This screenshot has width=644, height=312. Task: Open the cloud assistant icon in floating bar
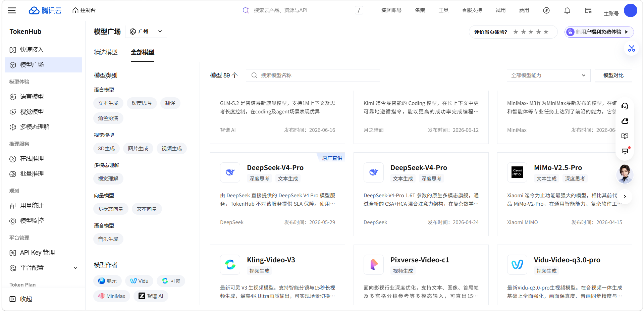coord(625,121)
